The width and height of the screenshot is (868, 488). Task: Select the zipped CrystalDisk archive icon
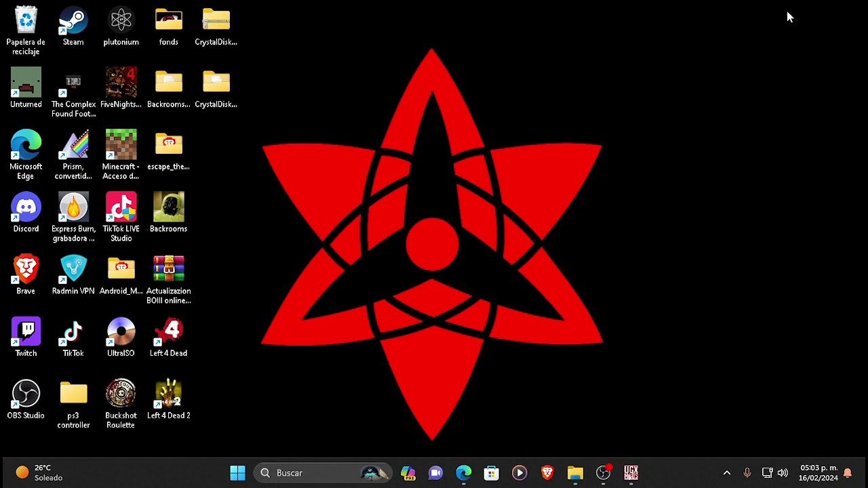(x=216, y=20)
